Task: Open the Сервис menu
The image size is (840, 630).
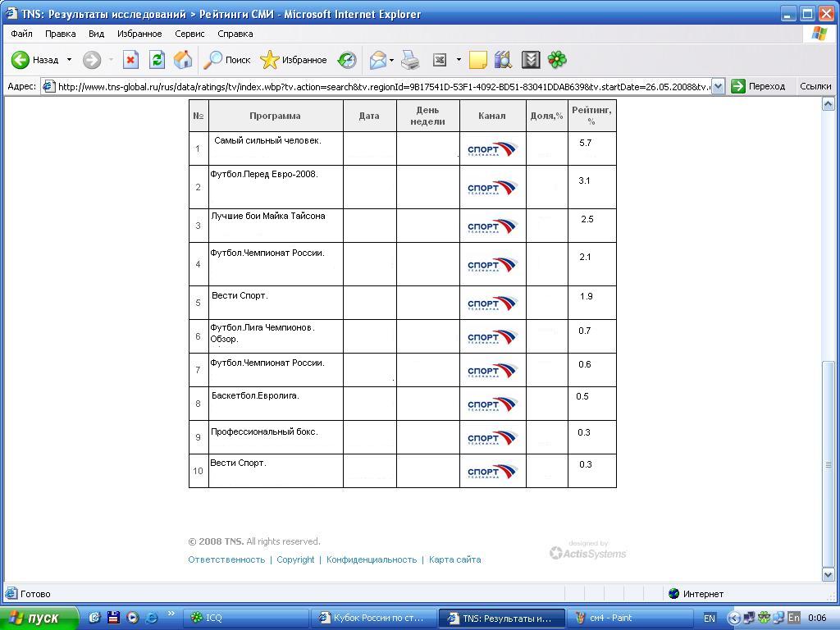Action: pyautogui.click(x=189, y=34)
